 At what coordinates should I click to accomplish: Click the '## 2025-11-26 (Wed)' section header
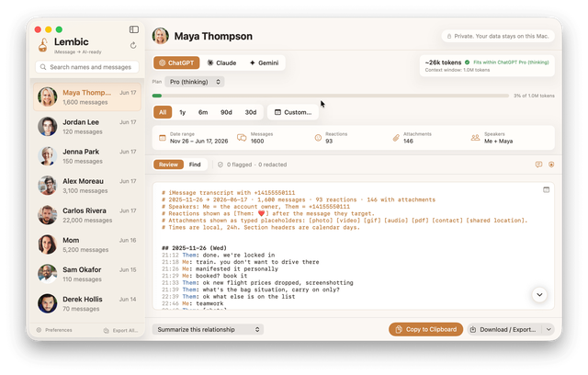(x=194, y=248)
